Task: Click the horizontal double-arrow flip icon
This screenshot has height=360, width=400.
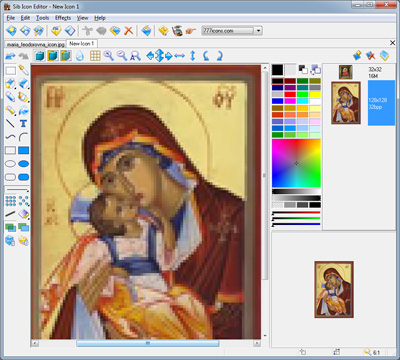Action: 179,56
